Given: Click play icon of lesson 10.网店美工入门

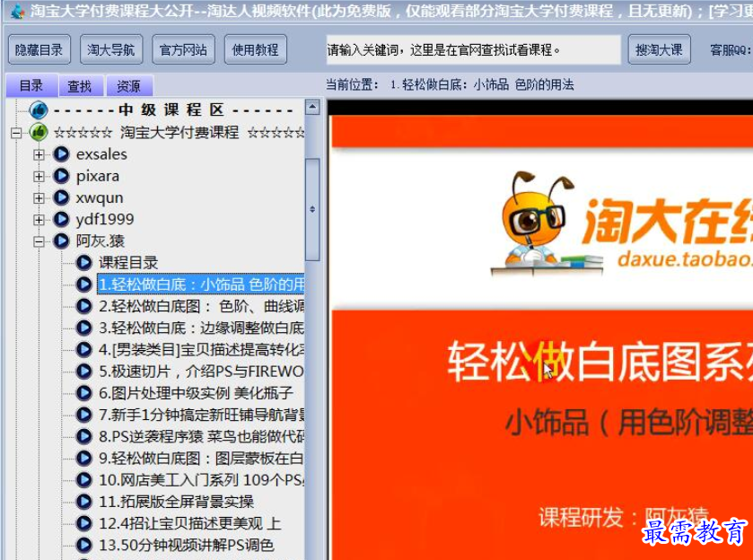Looking at the screenshot, I should pyautogui.click(x=83, y=480).
